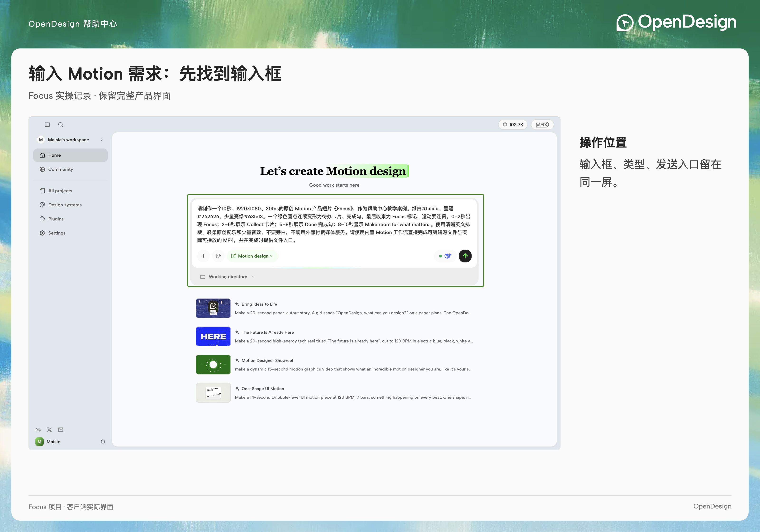Open Maisie user profile
Image resolution: width=760 pixels, height=532 pixels.
(x=48, y=442)
